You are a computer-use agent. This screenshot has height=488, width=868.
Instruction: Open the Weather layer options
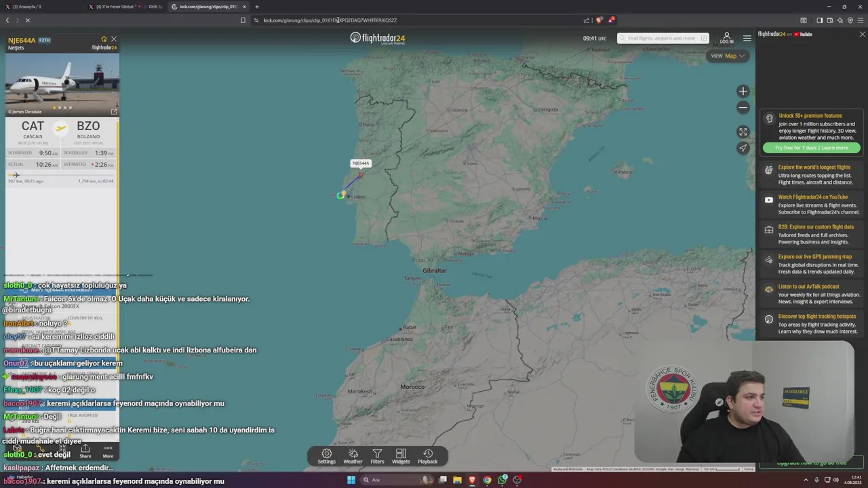coord(353,456)
